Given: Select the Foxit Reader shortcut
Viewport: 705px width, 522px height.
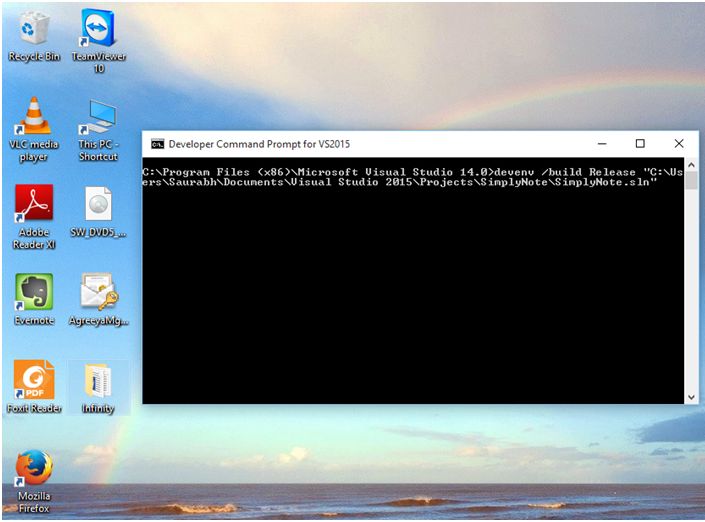Looking at the screenshot, I should [x=34, y=387].
